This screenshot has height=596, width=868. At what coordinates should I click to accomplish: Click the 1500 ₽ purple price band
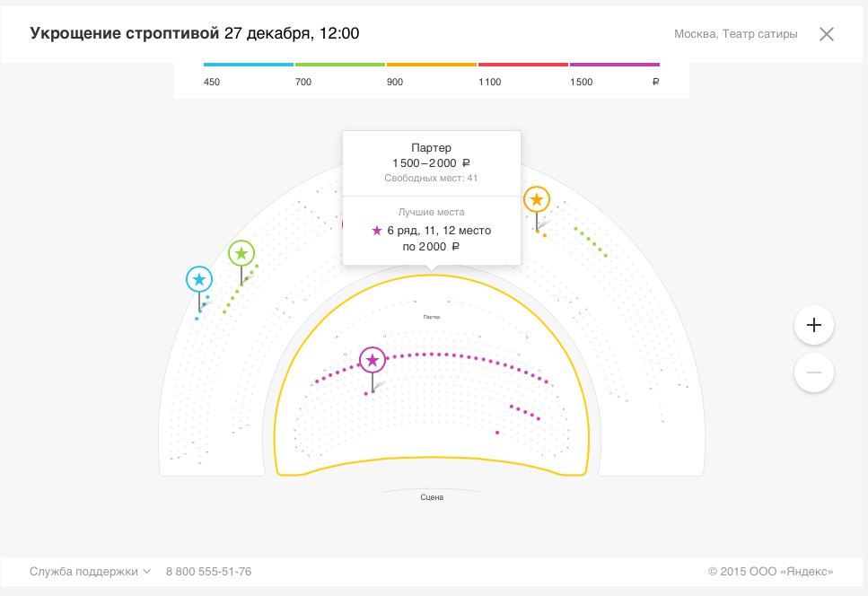[x=615, y=65]
